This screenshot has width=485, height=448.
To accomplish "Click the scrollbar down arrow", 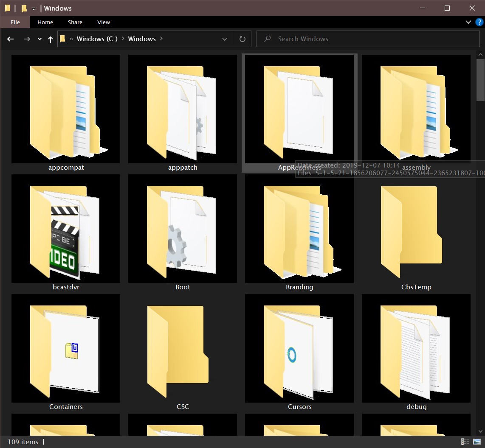I will tap(480, 431).
